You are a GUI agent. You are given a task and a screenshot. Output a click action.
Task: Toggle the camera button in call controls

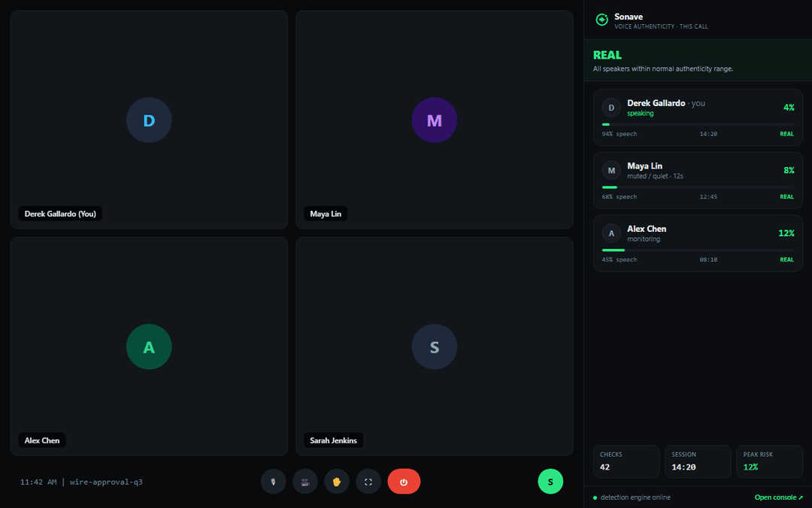[305, 482]
